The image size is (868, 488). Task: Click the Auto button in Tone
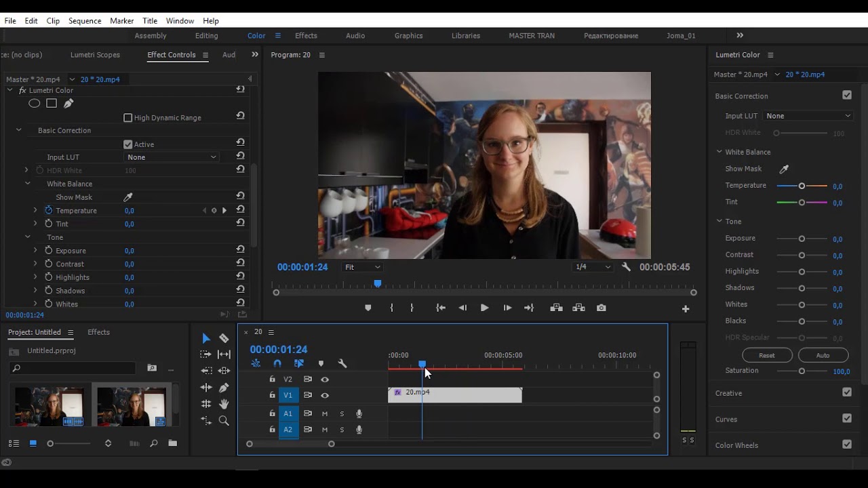(x=823, y=355)
